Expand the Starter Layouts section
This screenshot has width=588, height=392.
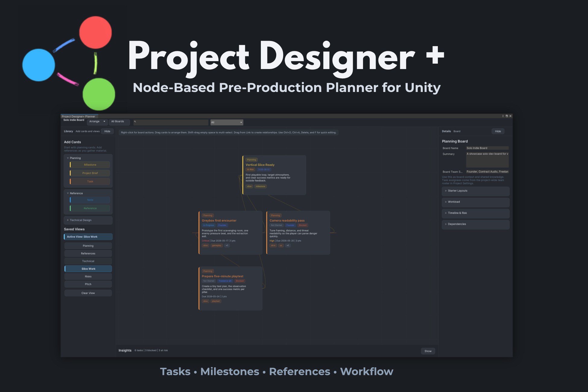click(476, 191)
